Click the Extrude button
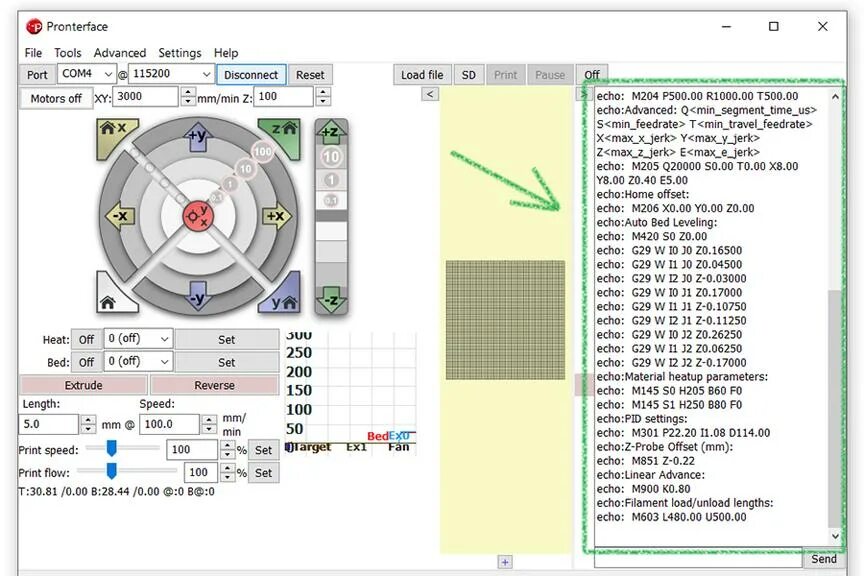Screen dimensions: 864x576 83,385
